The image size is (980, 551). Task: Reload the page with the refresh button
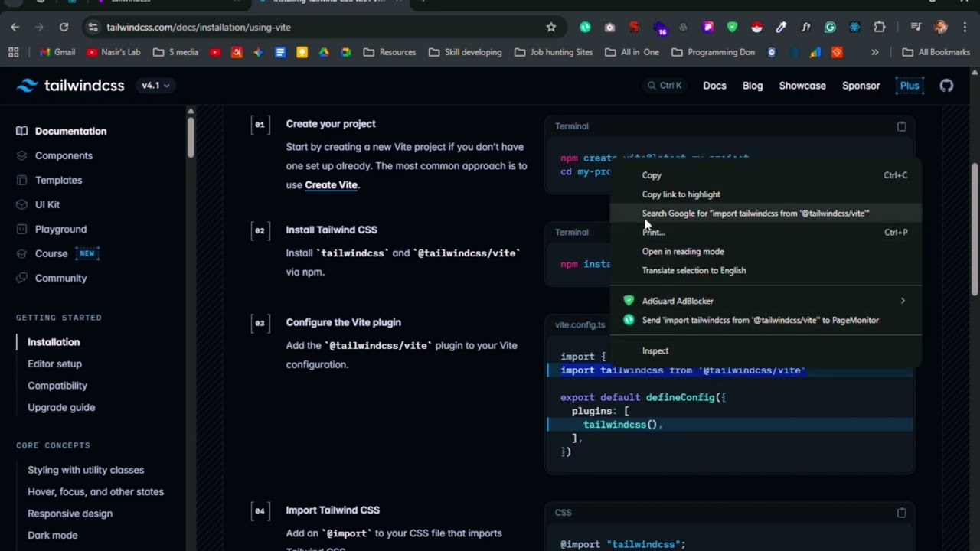[64, 27]
